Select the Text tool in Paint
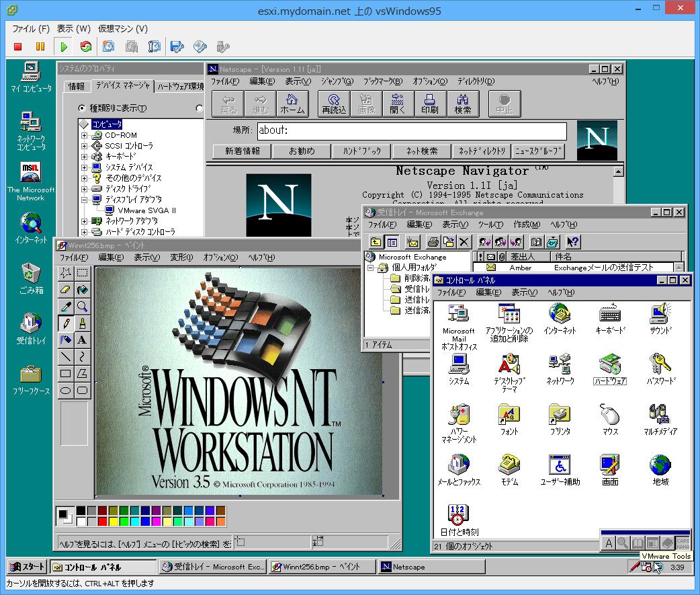The width and height of the screenshot is (700, 595). pos(82,340)
